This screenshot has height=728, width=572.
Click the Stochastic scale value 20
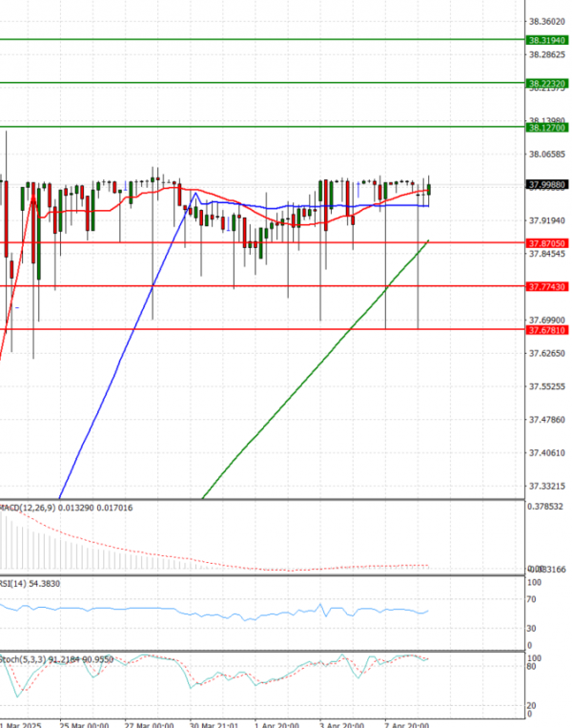(x=532, y=706)
